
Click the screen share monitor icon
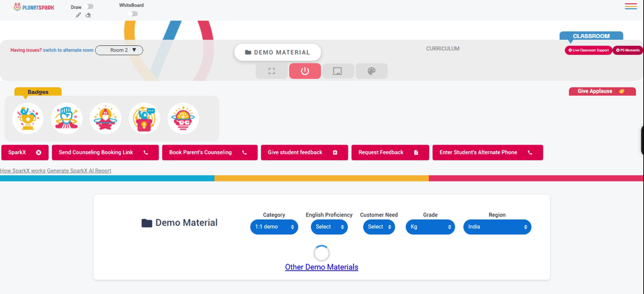click(338, 71)
